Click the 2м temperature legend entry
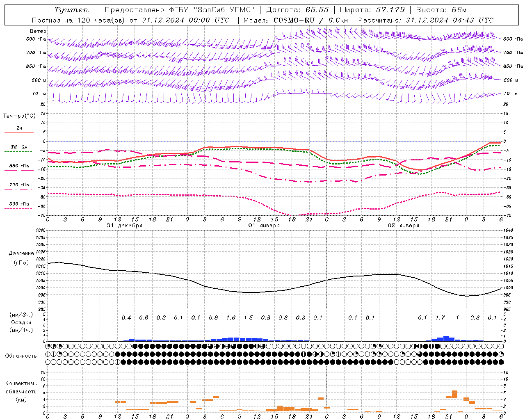 [19, 128]
